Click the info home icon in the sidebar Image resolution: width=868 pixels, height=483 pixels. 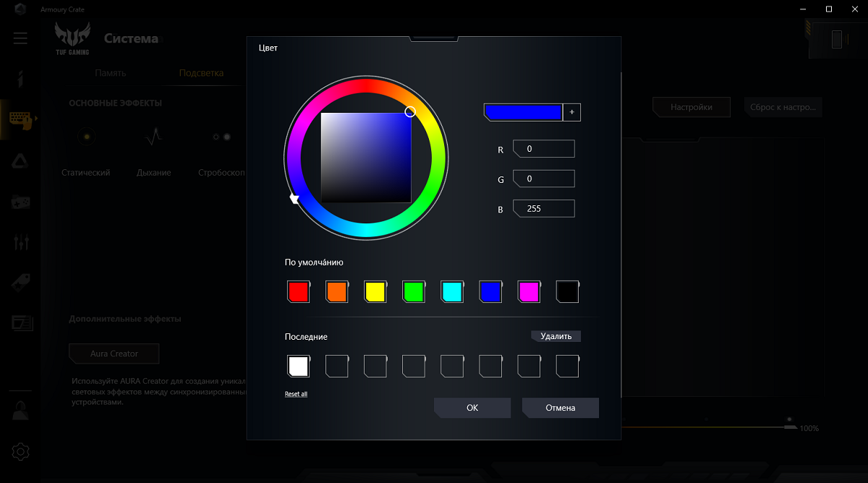point(20,78)
